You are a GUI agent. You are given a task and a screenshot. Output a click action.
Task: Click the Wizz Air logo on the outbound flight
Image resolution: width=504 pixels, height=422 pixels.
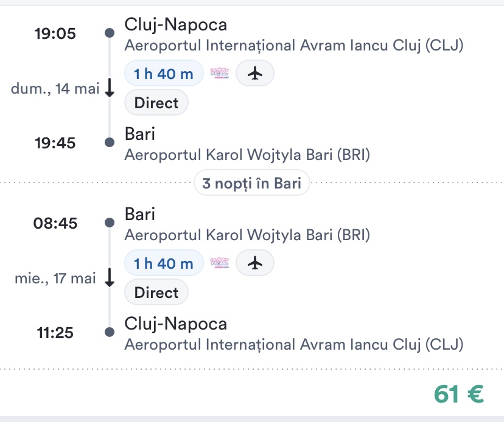pos(219,74)
